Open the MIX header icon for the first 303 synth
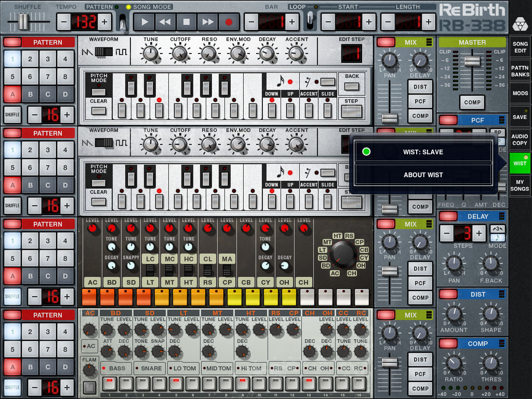 click(429, 42)
